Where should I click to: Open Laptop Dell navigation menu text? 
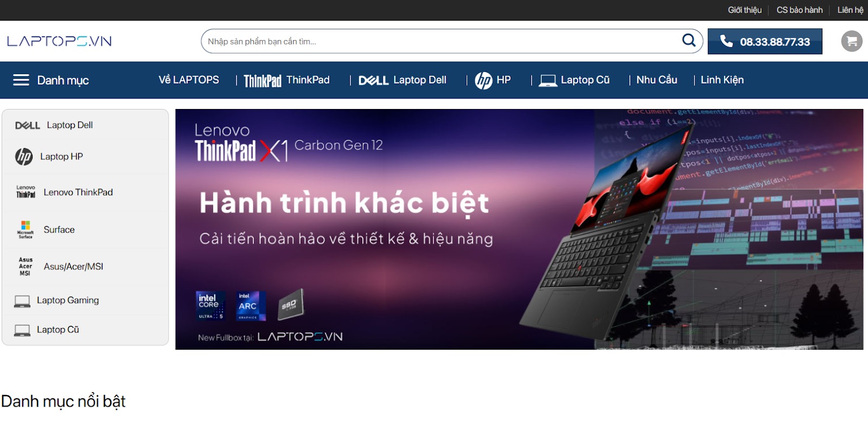[420, 80]
